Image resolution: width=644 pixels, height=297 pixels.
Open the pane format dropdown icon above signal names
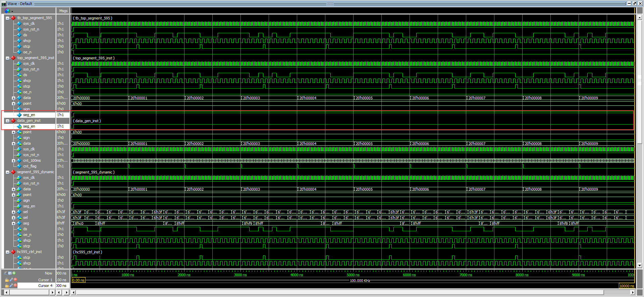8,11
